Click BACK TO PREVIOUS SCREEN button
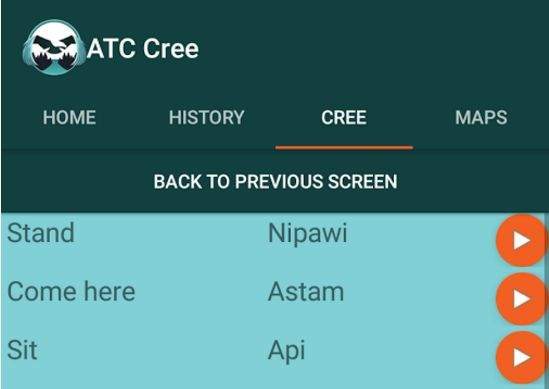 pos(275,181)
